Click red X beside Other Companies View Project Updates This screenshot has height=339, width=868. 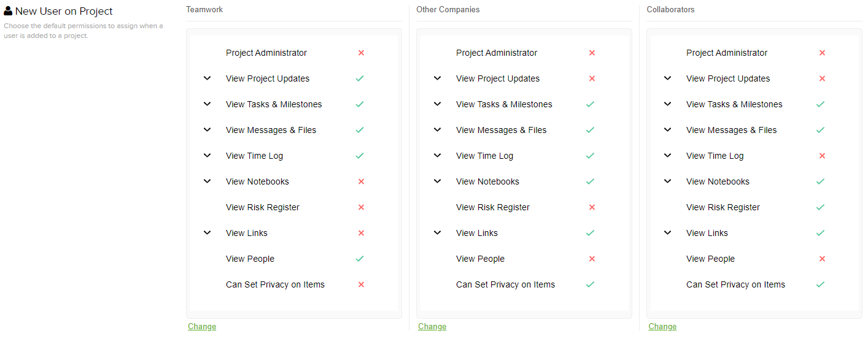(592, 78)
